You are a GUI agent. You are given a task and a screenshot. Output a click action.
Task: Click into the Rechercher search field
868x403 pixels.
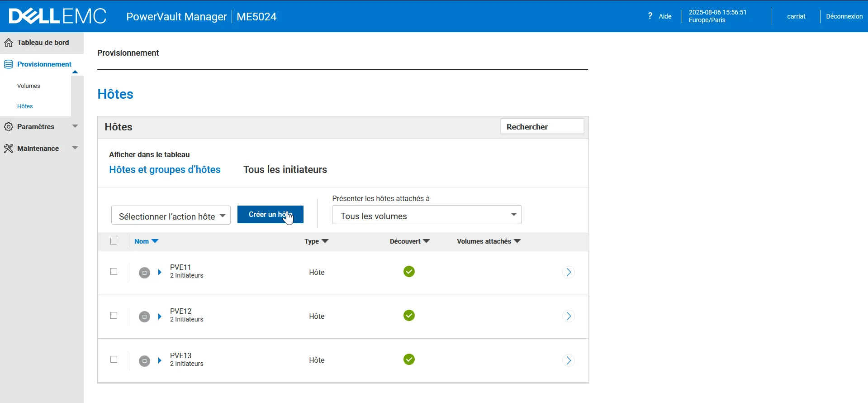[542, 127]
